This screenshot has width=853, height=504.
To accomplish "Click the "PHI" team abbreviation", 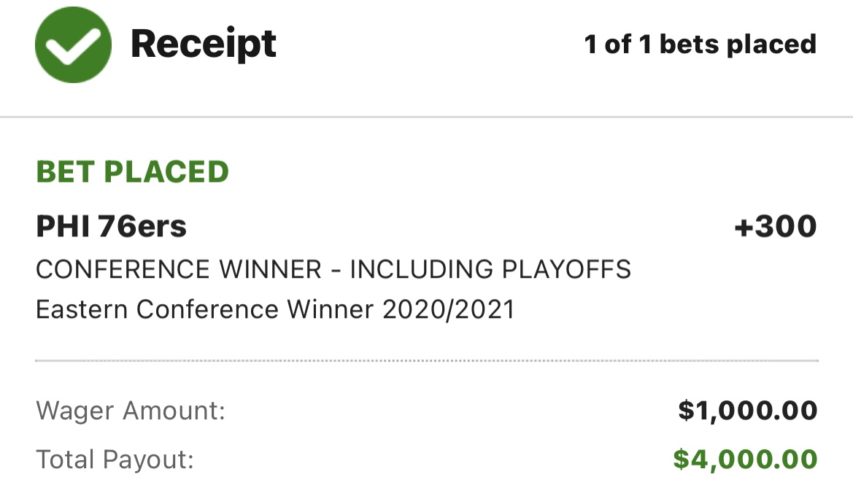I will 61,227.
